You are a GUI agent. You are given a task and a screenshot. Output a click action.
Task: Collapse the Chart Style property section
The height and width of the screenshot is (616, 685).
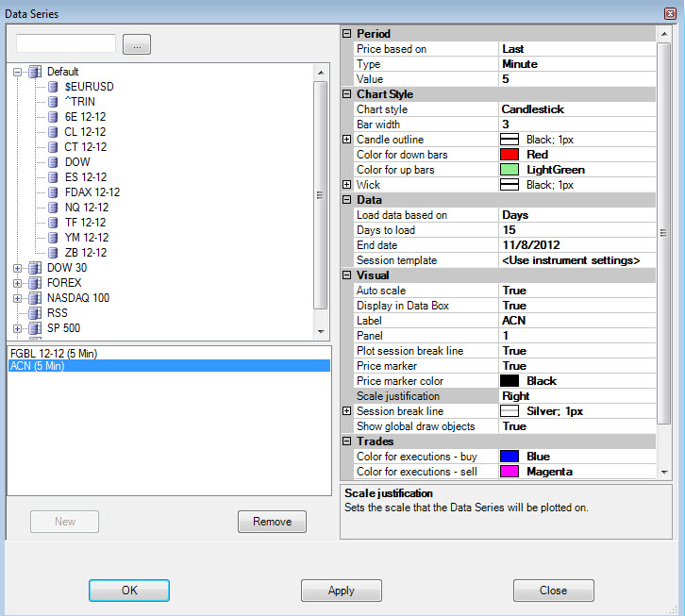[x=347, y=94]
